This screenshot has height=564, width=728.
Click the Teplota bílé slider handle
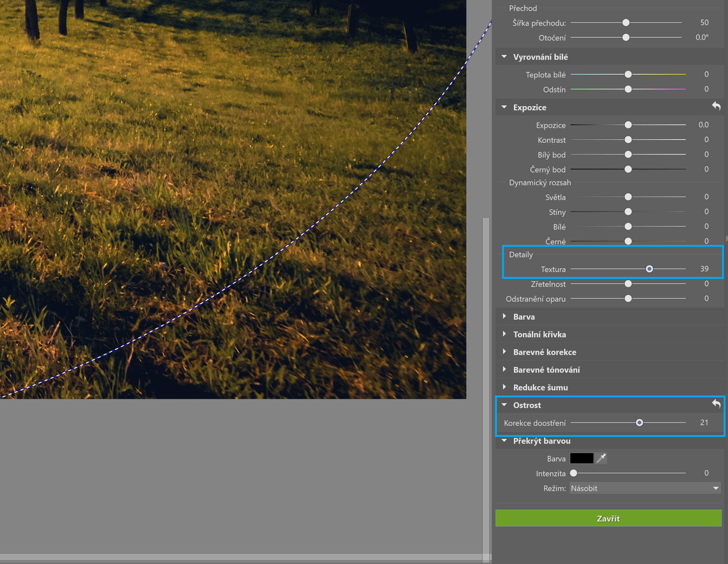(x=628, y=74)
